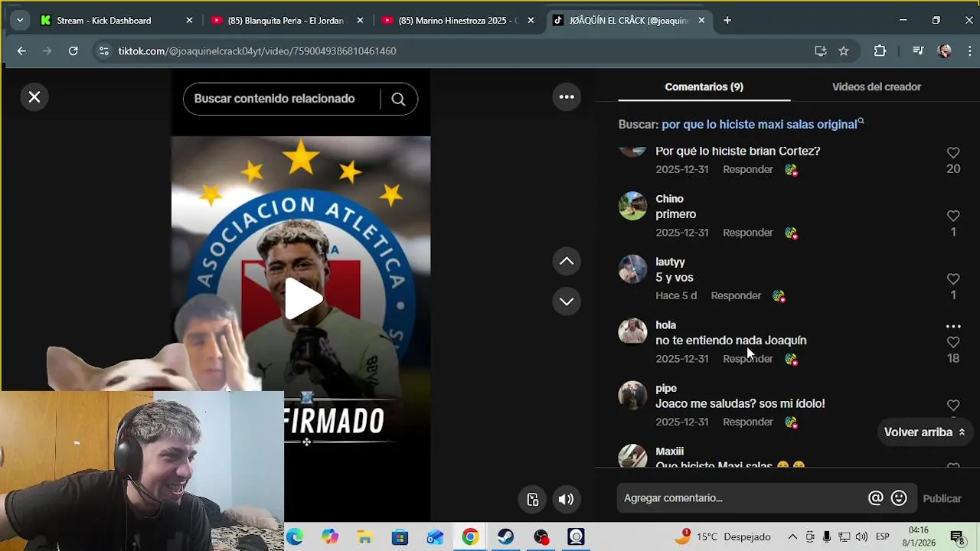
Task: Install app icon in address bar
Action: (x=821, y=51)
